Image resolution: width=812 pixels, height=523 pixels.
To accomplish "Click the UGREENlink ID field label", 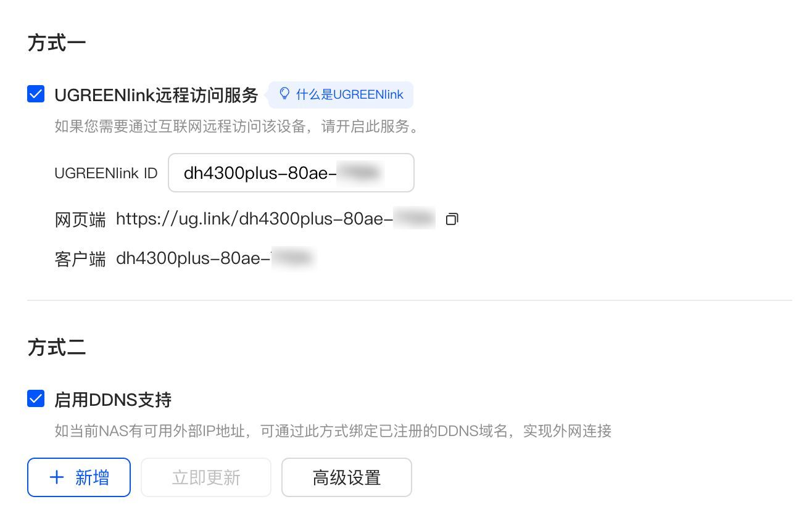I will tap(106, 173).
